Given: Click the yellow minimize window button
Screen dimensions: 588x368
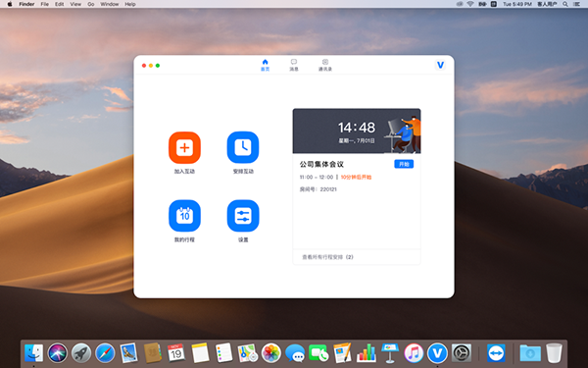Looking at the screenshot, I should click(x=151, y=66).
